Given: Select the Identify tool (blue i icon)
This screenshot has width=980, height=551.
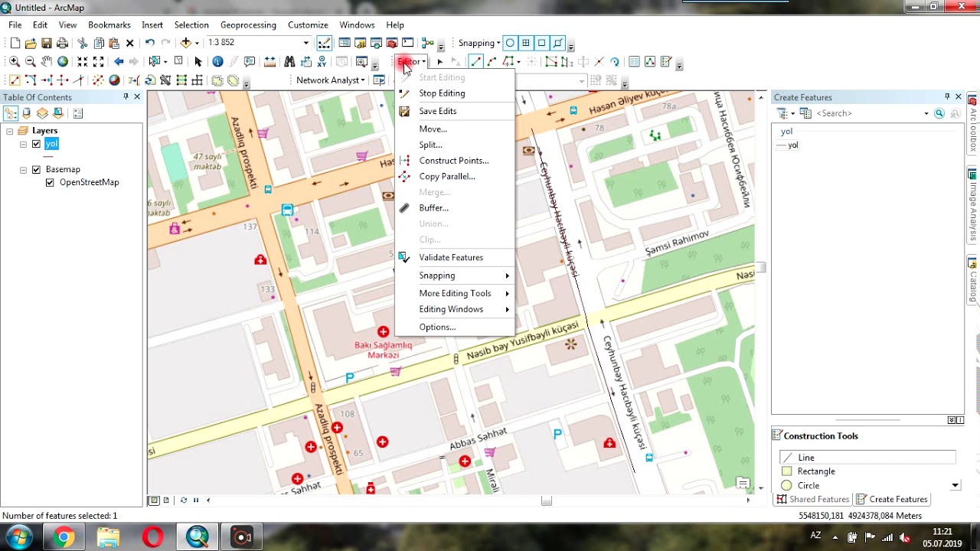Looking at the screenshot, I should tap(217, 61).
